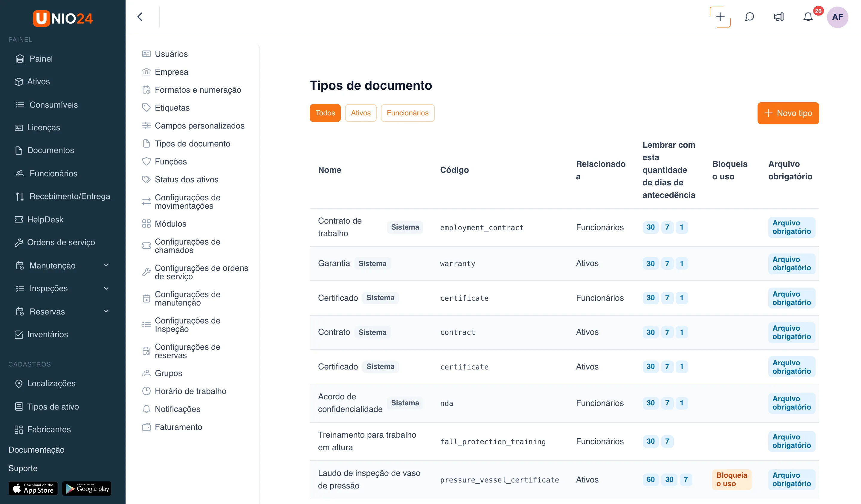
Task: Click the HelpDesk ticket icon
Action: pos(19,219)
